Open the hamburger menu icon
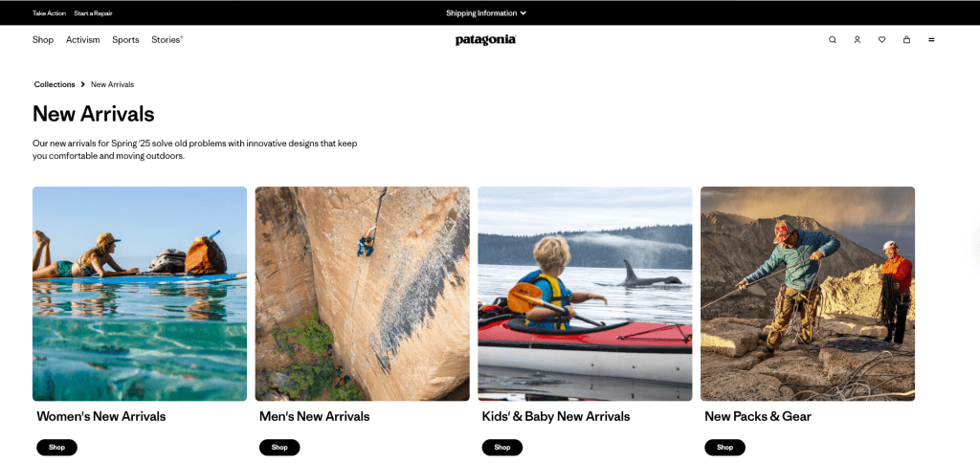The height and width of the screenshot is (463, 980). click(931, 39)
